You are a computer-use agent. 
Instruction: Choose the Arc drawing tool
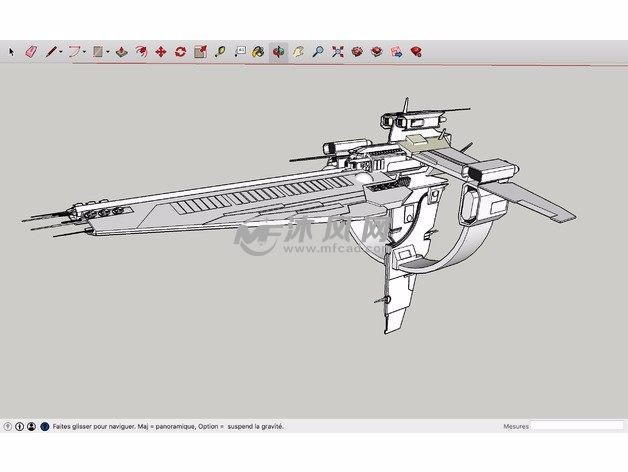tap(74, 51)
